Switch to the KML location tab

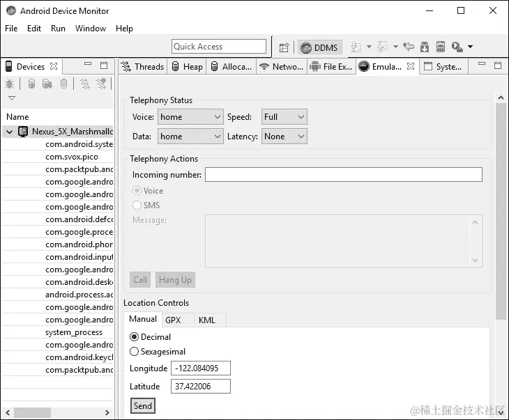(211, 320)
